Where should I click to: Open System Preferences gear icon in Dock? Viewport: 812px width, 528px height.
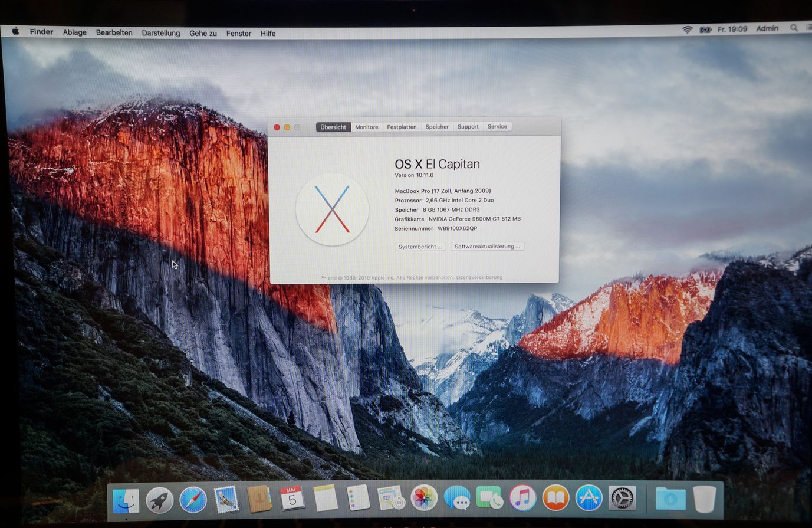coord(622,499)
